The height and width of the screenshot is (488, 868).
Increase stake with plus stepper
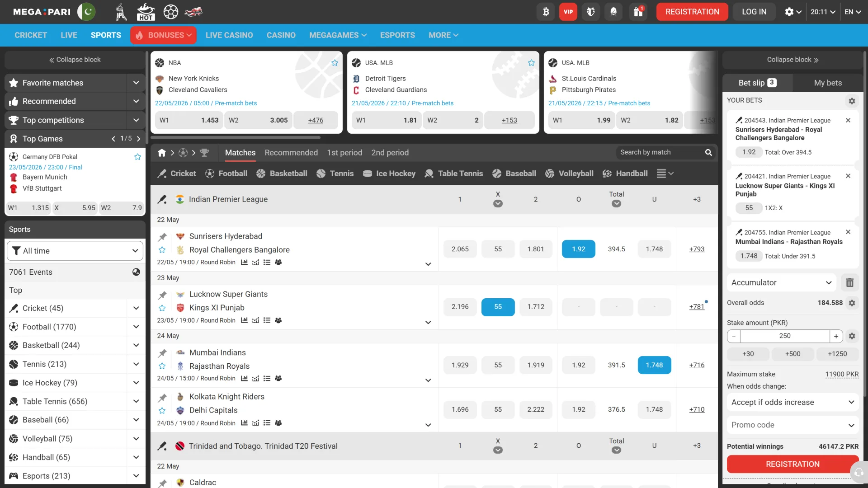[x=836, y=336]
